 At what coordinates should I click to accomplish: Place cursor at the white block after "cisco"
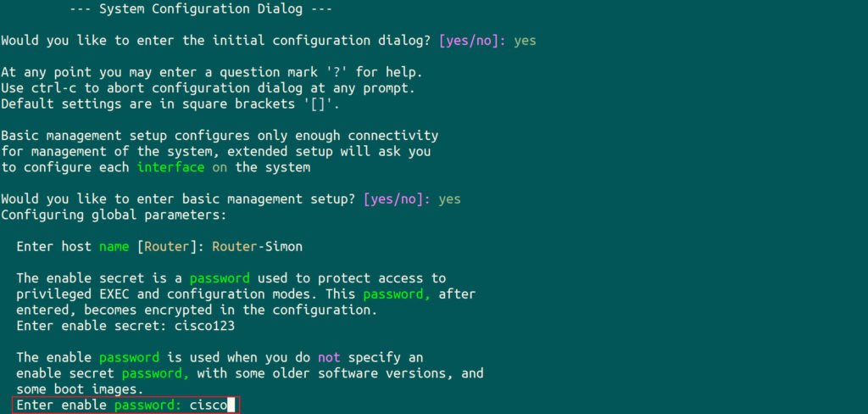point(231,406)
